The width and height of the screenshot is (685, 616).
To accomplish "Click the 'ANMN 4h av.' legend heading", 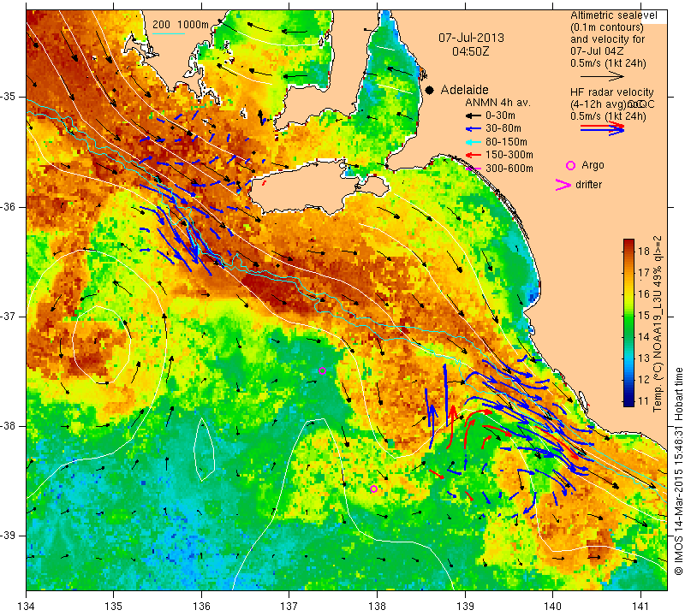I will [x=497, y=103].
